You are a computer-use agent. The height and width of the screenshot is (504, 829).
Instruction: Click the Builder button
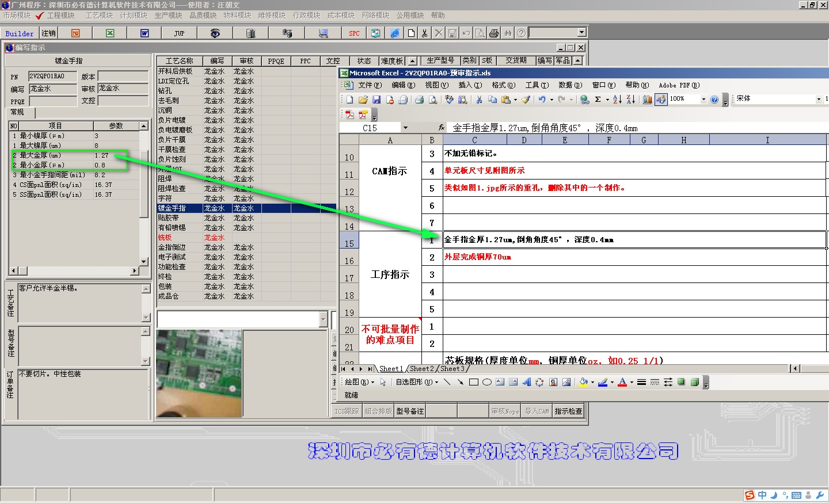coord(20,33)
